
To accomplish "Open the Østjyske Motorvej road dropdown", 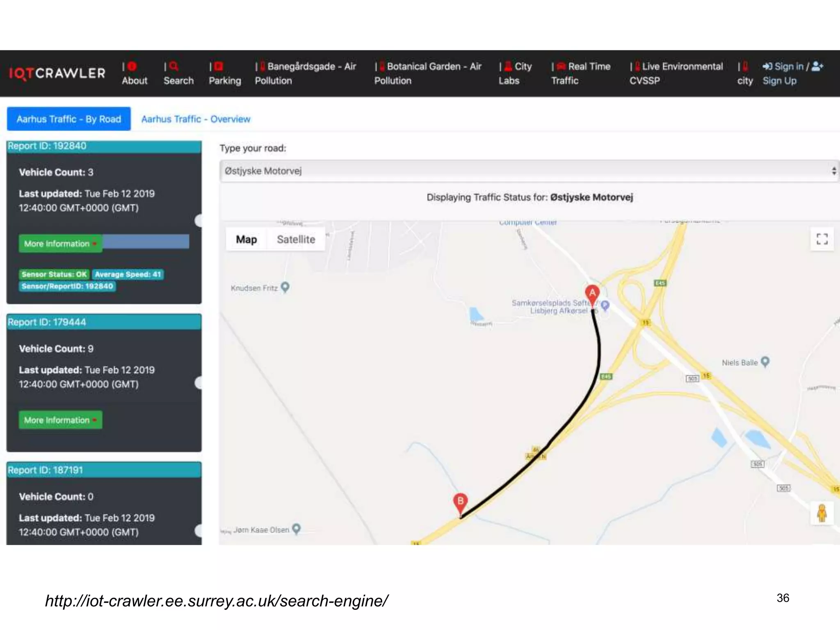I will coord(529,171).
